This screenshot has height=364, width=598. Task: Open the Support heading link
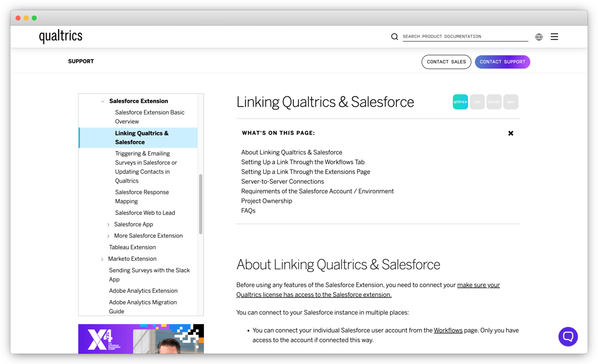click(81, 62)
